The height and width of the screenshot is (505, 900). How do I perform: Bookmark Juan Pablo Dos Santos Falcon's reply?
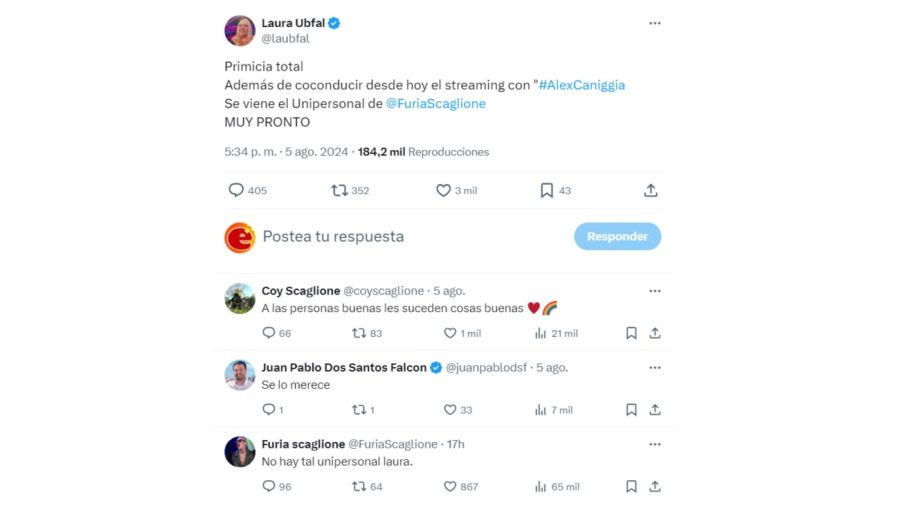pyautogui.click(x=631, y=410)
